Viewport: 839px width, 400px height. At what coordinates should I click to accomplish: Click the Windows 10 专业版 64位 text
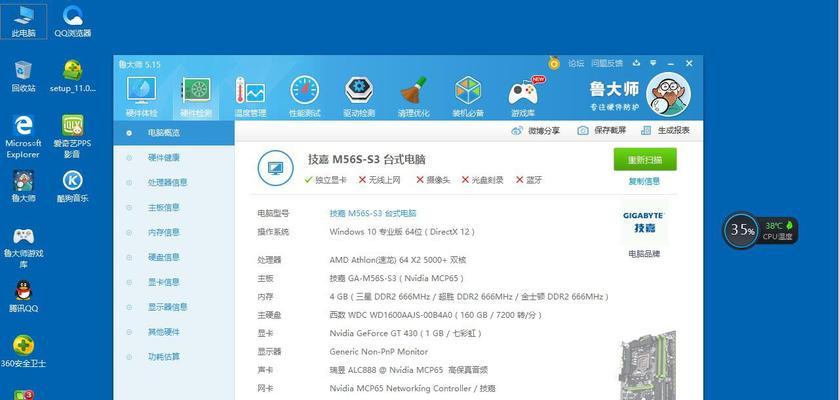[402, 232]
